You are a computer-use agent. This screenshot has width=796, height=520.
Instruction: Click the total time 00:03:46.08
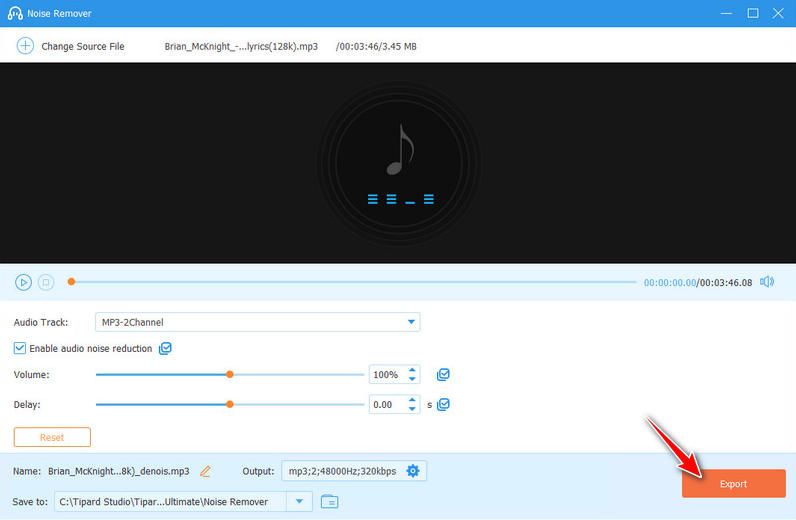726,282
